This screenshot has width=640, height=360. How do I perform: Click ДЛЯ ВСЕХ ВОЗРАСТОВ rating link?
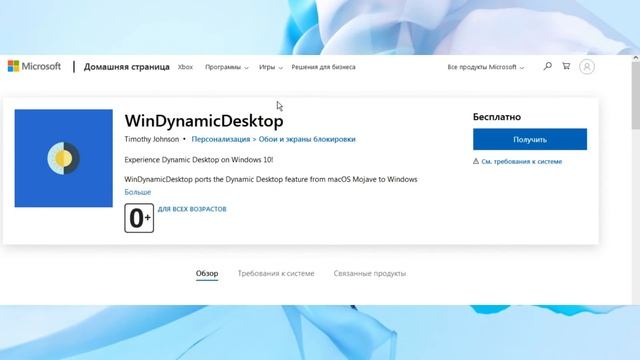click(192, 209)
